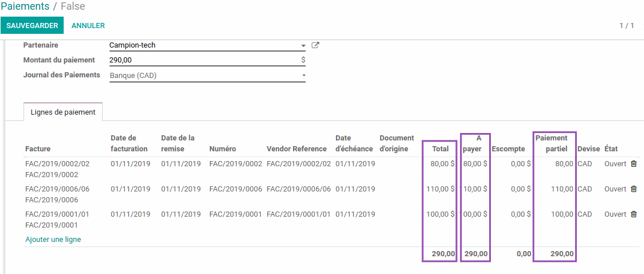644x274 pixels.
Task: Go back to Paiements breadcrumb
Action: (25, 6)
